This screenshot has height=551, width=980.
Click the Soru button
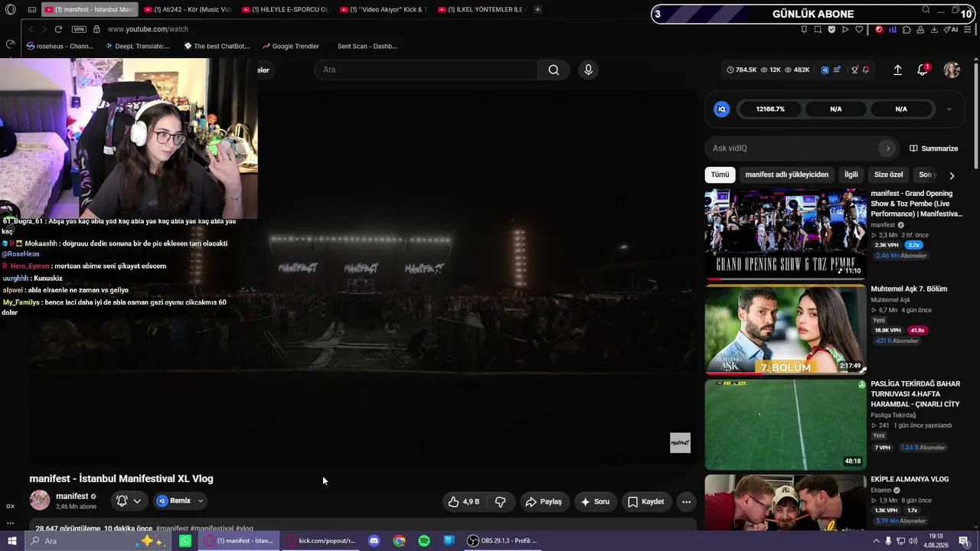(595, 501)
